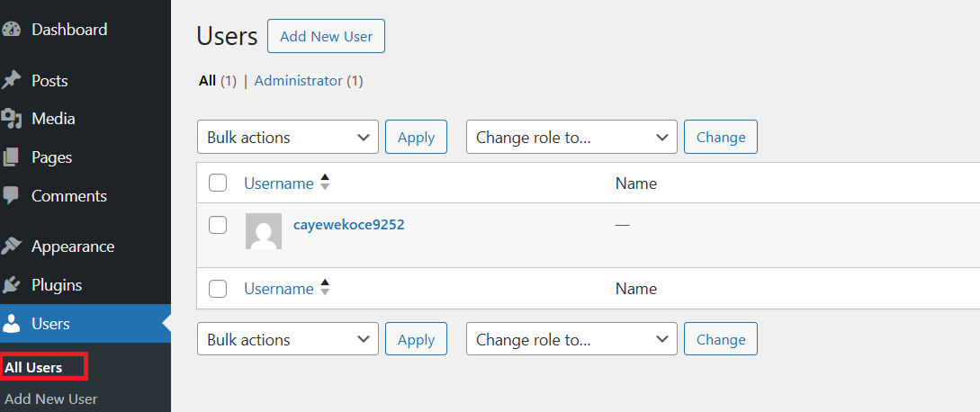The image size is (980, 412).
Task: Click sort arrows beside bottom Username header
Action: (x=324, y=288)
